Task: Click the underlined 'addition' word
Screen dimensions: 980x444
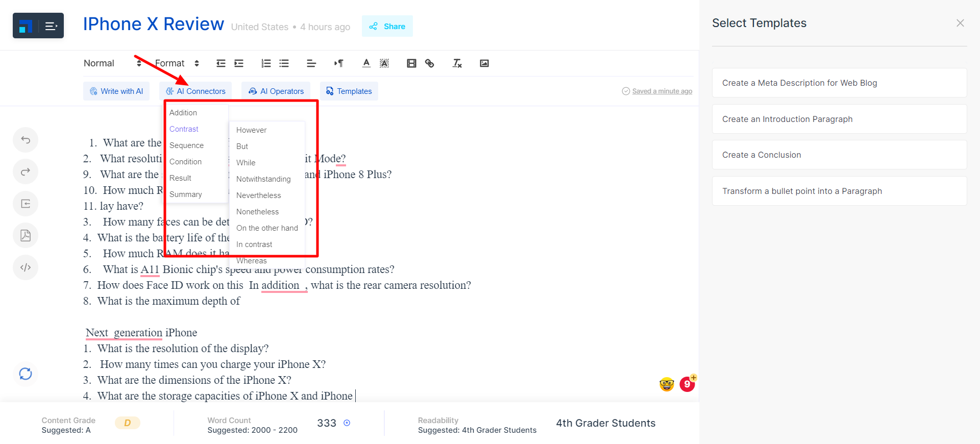Action: coord(280,285)
